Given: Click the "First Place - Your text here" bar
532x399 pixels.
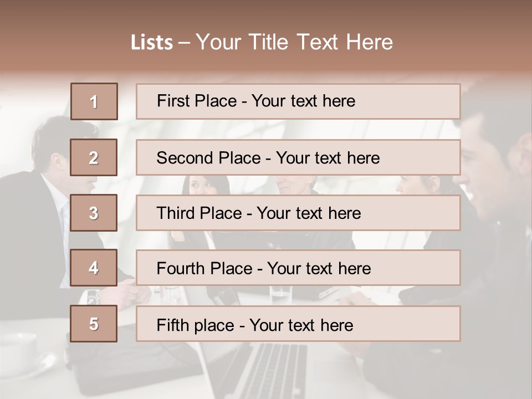Looking at the screenshot, I should coord(298,101).
